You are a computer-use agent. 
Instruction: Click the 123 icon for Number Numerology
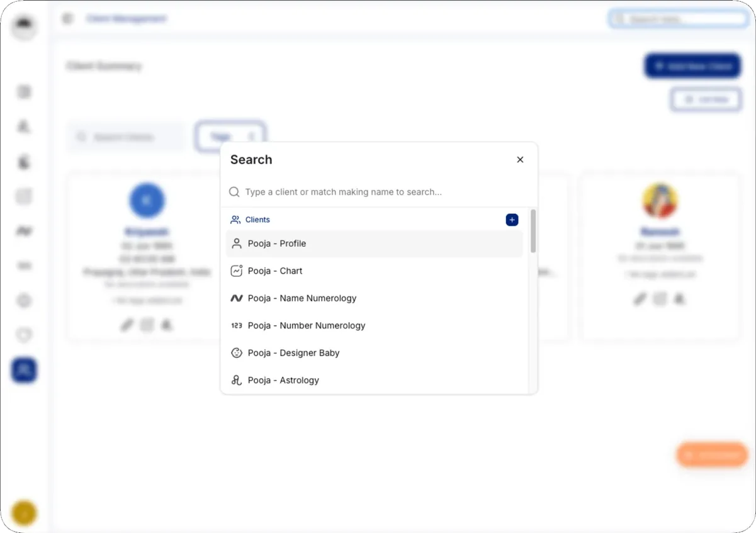click(237, 325)
